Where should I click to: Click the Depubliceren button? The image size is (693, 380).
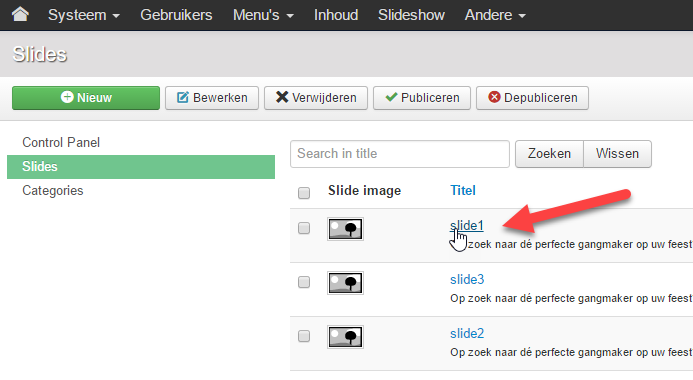pyautogui.click(x=532, y=98)
